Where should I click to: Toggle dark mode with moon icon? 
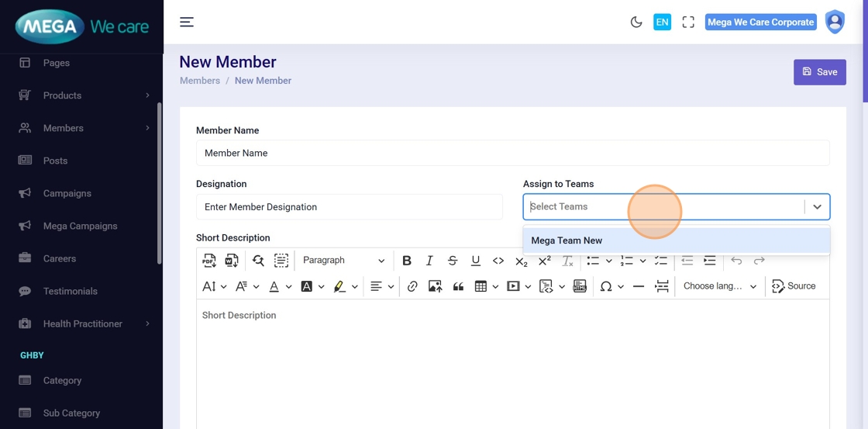pyautogui.click(x=636, y=22)
